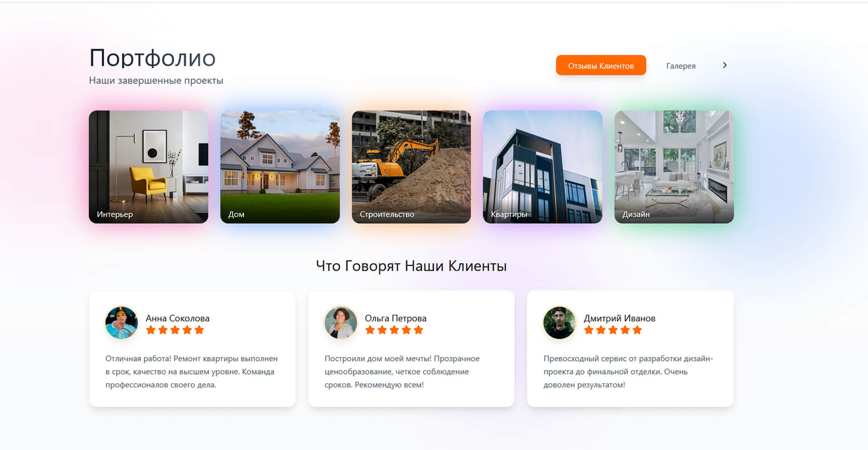Screen dimensions: 868x450
Task: Click the fifth star in Ольга Петрова's rating
Action: [418, 330]
